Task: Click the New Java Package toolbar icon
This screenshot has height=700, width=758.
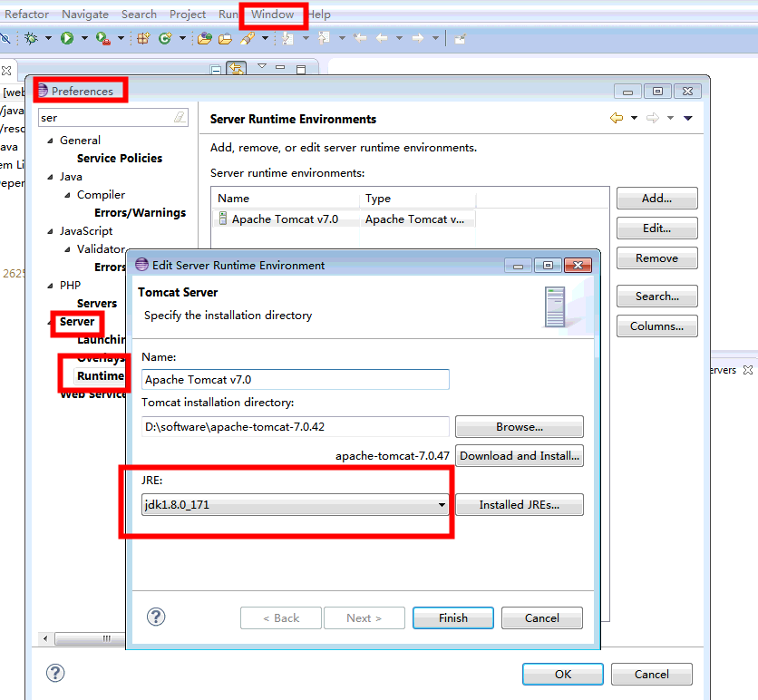Action: (143, 38)
